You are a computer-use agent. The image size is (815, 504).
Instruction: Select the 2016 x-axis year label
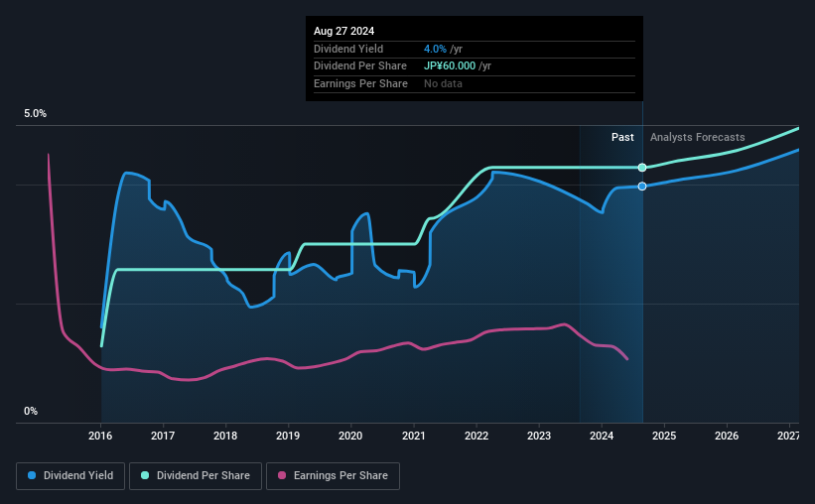coord(100,436)
